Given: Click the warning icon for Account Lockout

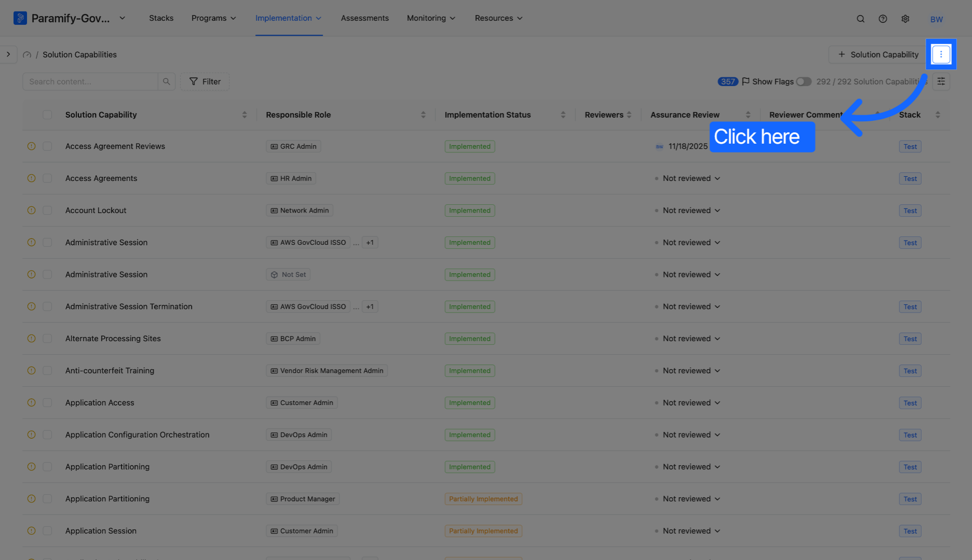Looking at the screenshot, I should [x=32, y=211].
